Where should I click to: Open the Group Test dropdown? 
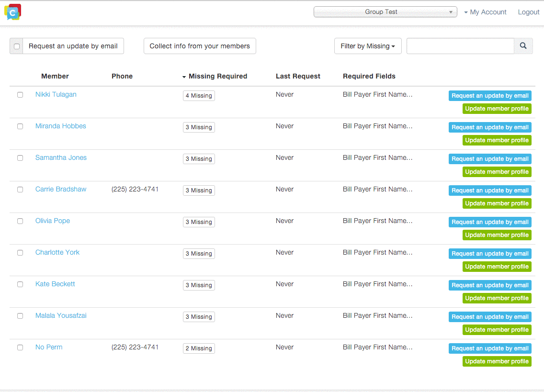click(x=385, y=12)
